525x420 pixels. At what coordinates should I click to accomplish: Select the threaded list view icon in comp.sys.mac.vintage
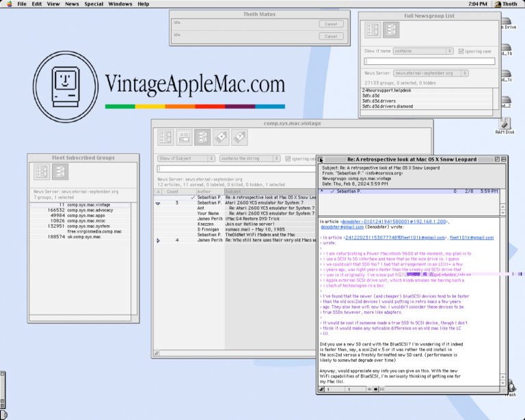[x=202, y=137]
